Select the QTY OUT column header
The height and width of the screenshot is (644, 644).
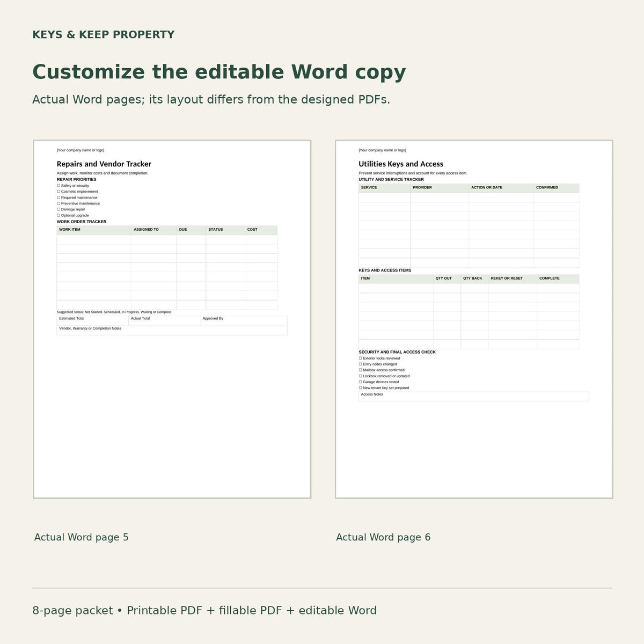pos(447,279)
